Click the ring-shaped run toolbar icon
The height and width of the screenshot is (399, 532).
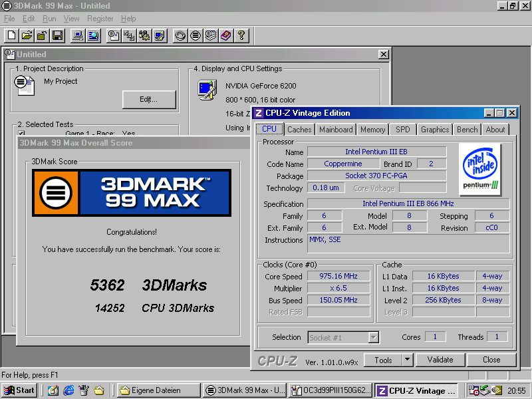pyautogui.click(x=180, y=35)
